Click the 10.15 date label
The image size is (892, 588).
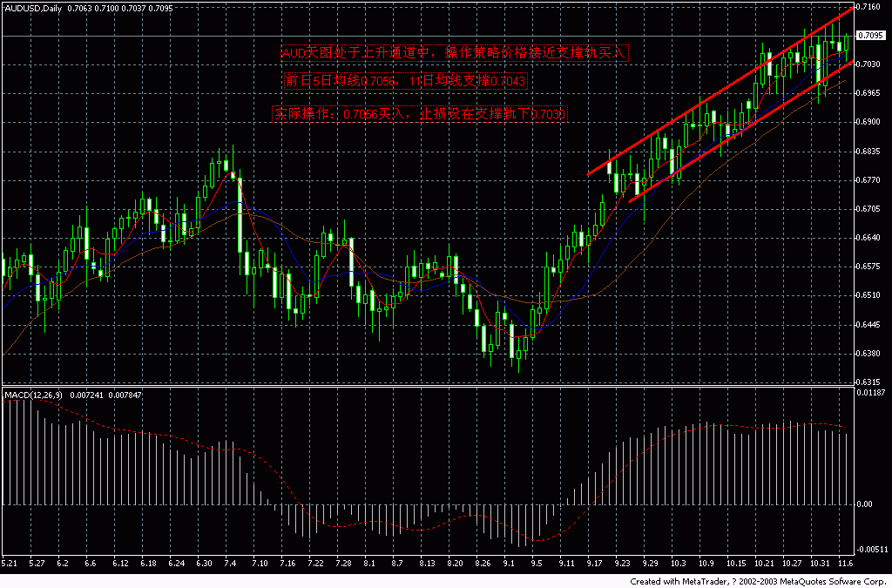click(735, 563)
